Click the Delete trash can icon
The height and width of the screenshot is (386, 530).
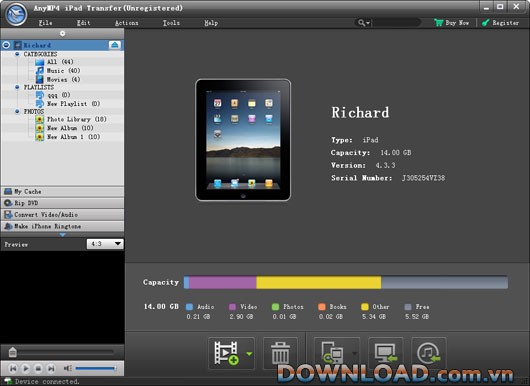(281, 353)
